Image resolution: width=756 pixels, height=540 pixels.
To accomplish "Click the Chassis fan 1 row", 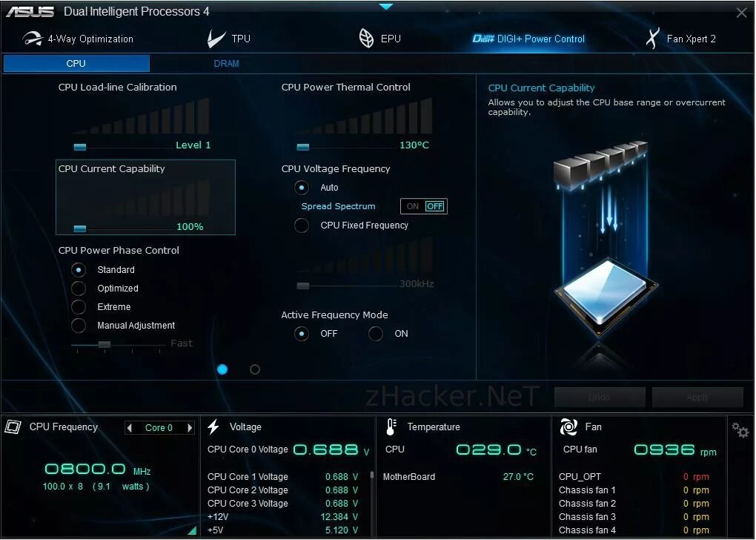I will click(634, 490).
